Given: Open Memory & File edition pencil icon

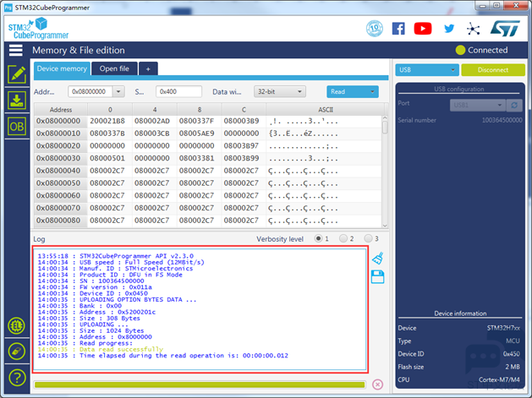Looking at the screenshot, I should [x=17, y=74].
